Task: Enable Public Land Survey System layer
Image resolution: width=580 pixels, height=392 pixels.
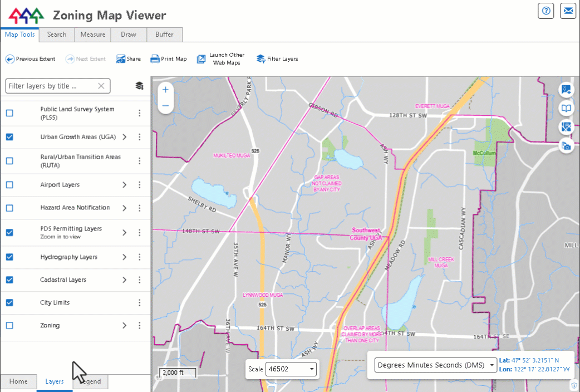Action: pyautogui.click(x=9, y=113)
